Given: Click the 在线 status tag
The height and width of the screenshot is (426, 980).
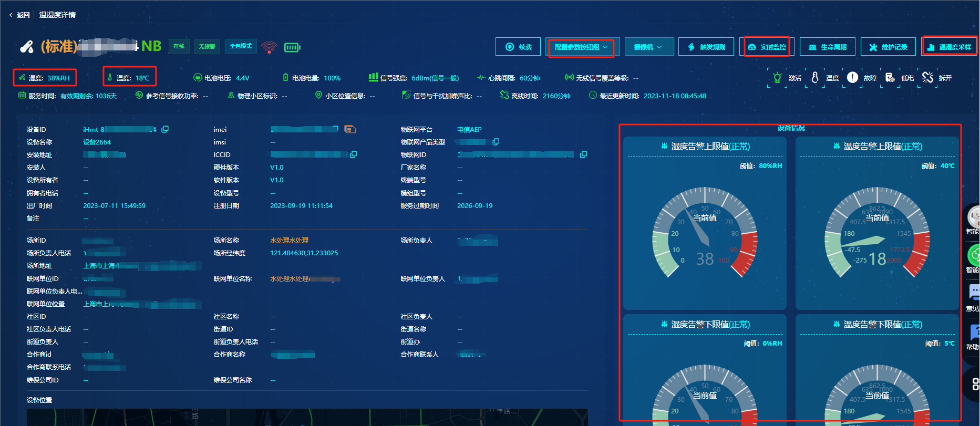Looking at the screenshot, I should (x=179, y=46).
